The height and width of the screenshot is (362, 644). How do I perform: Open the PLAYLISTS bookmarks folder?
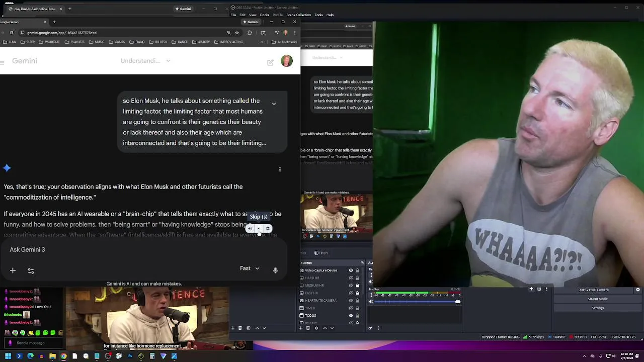[74, 42]
